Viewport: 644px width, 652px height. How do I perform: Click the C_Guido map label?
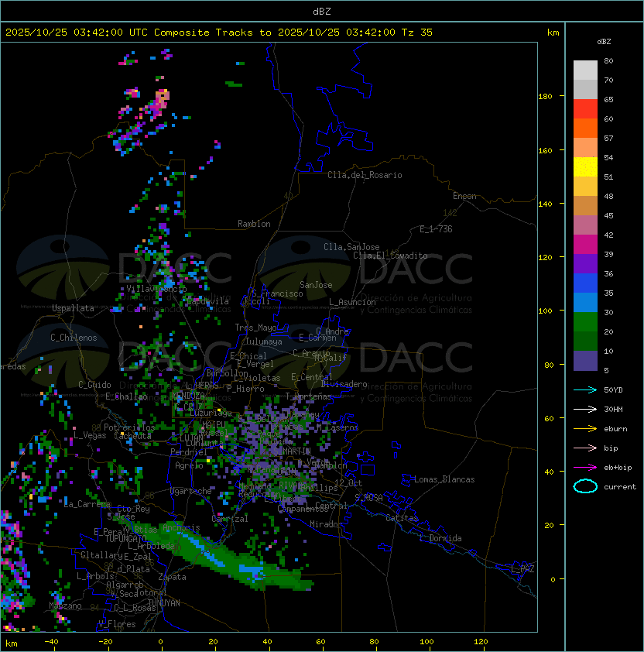pos(94,385)
